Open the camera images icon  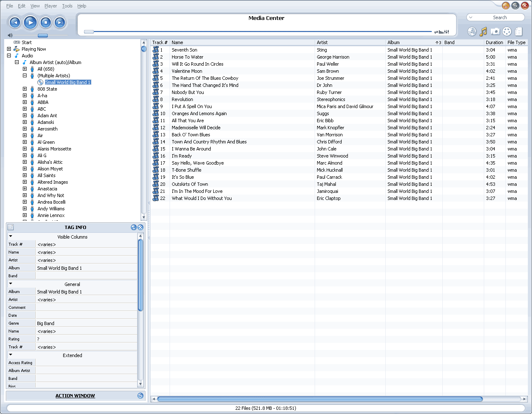[x=495, y=32]
